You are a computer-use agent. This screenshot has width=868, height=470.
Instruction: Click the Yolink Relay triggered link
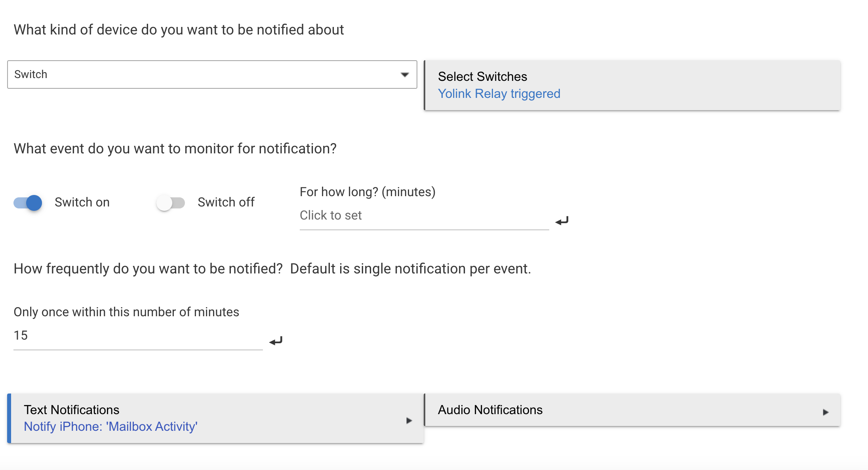499,94
